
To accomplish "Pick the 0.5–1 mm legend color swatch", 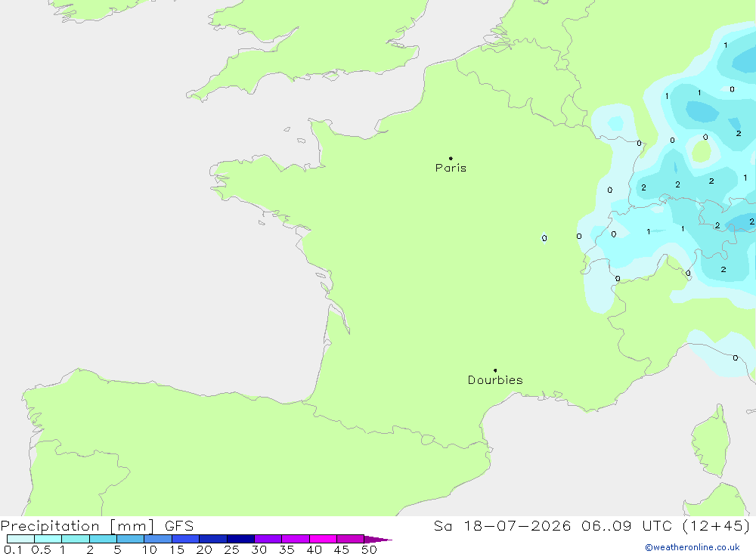I will pyautogui.click(x=48, y=539).
